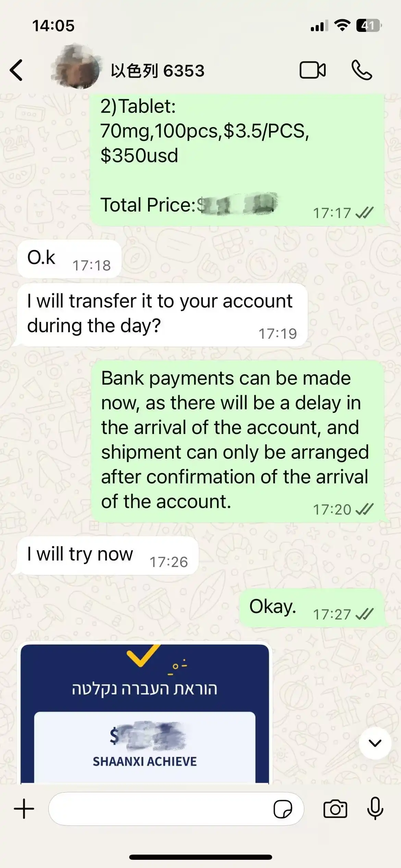401x868 pixels.
Task: Tap the 14:05 clock in status bar
Action: [x=53, y=26]
